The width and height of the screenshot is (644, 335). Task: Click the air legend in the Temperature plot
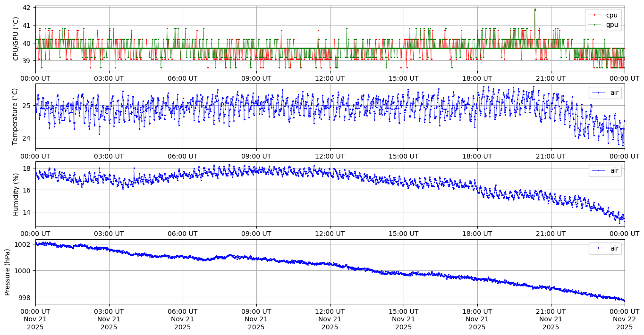pyautogui.click(x=605, y=93)
